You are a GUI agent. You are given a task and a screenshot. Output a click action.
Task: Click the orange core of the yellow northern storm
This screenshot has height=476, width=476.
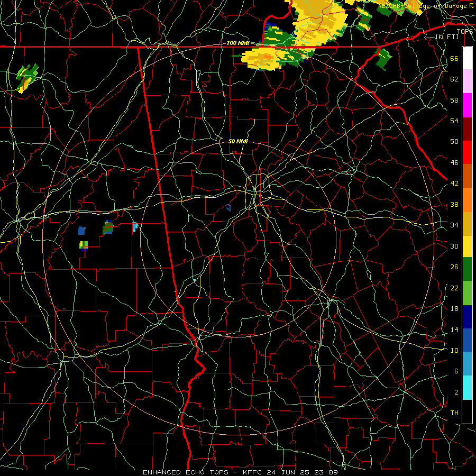[267, 57]
